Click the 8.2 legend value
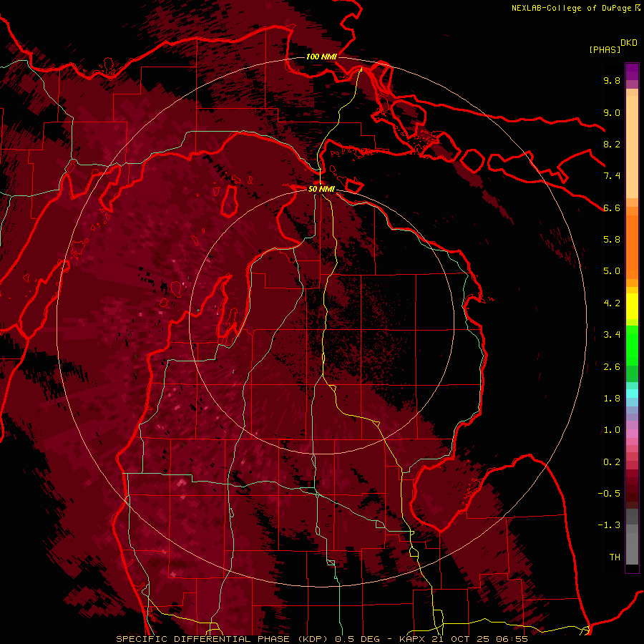 (x=612, y=144)
